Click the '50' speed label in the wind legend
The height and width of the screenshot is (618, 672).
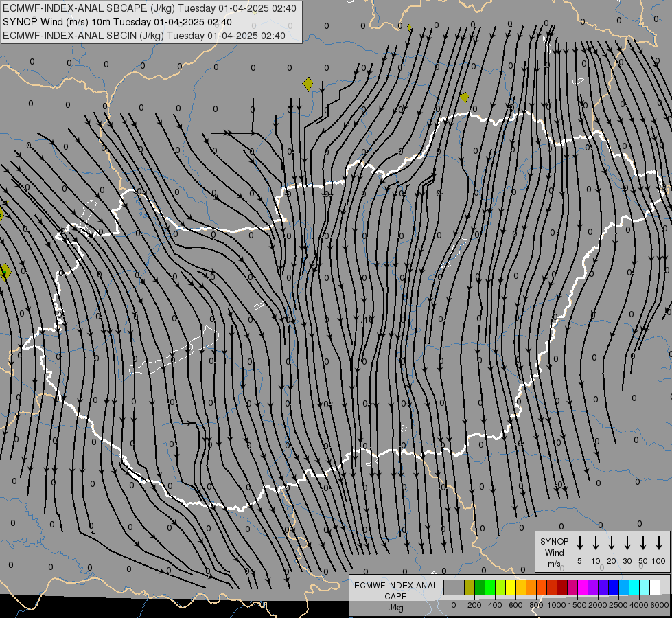click(x=643, y=561)
